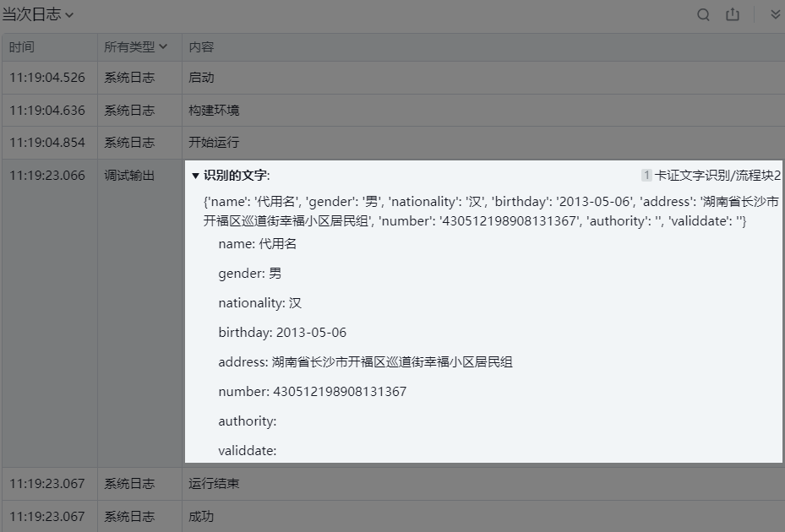This screenshot has width=785, height=532.
Task: Click the search icon in log toolbar
Action: click(703, 15)
